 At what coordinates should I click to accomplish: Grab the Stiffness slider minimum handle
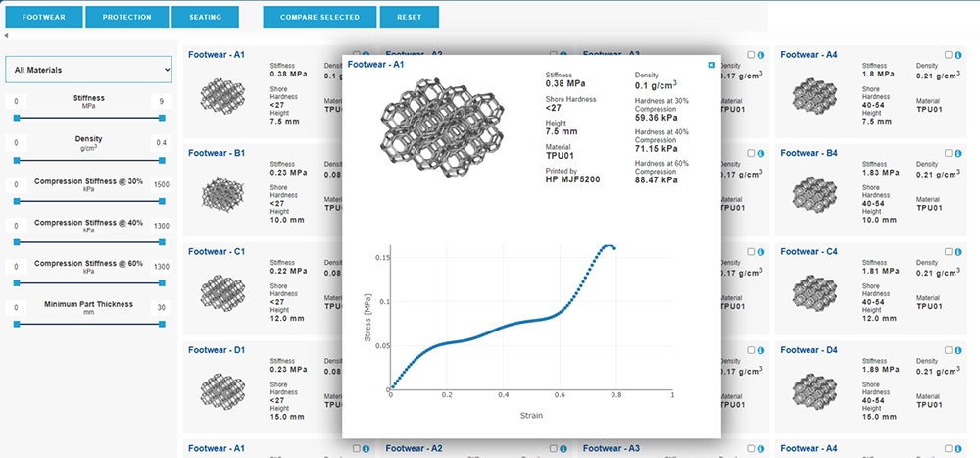[17, 117]
